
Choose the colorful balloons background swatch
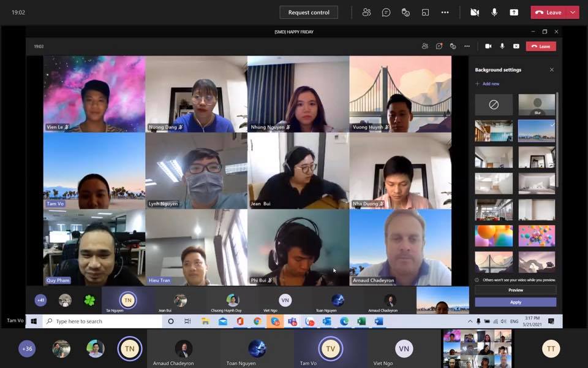tap(494, 236)
